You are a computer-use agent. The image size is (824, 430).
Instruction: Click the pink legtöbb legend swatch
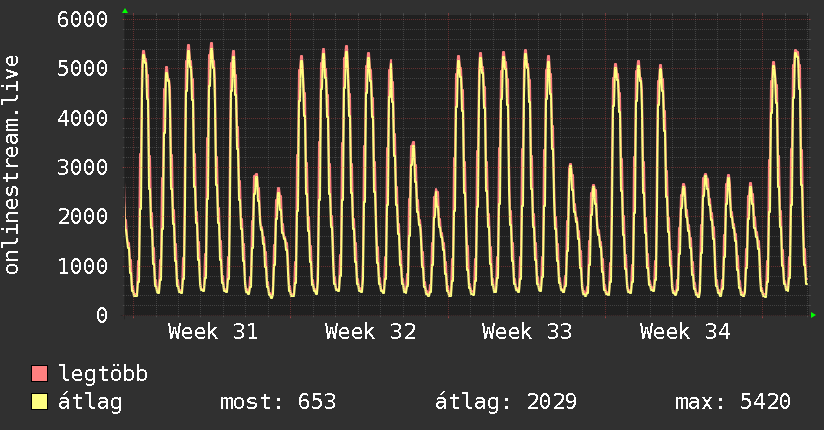39,373
